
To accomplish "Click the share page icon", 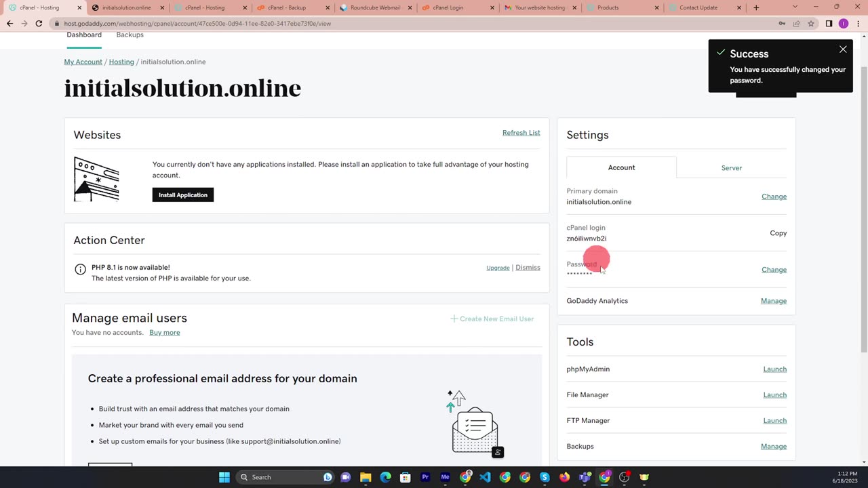I will [x=796, y=24].
